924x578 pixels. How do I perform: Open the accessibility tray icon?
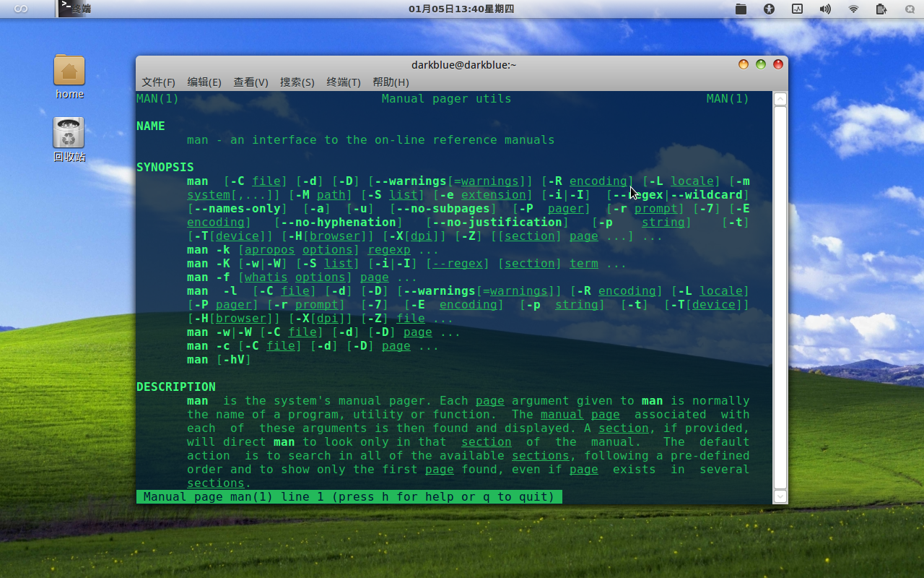pyautogui.click(x=769, y=9)
